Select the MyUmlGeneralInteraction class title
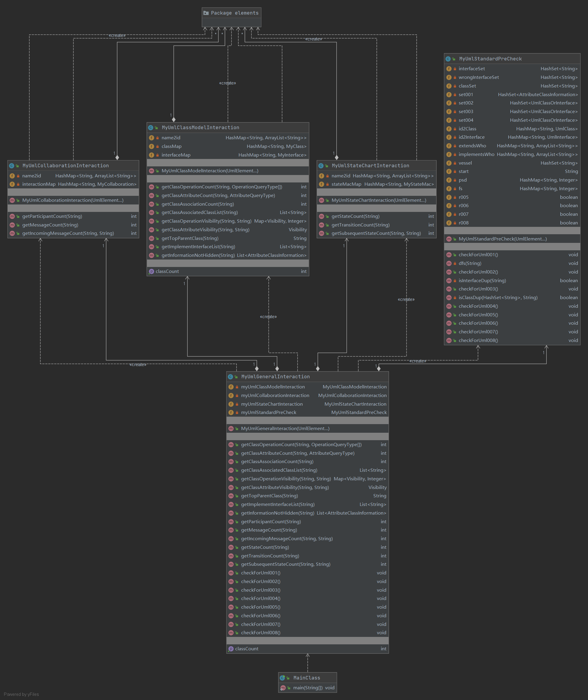 [x=275, y=377]
